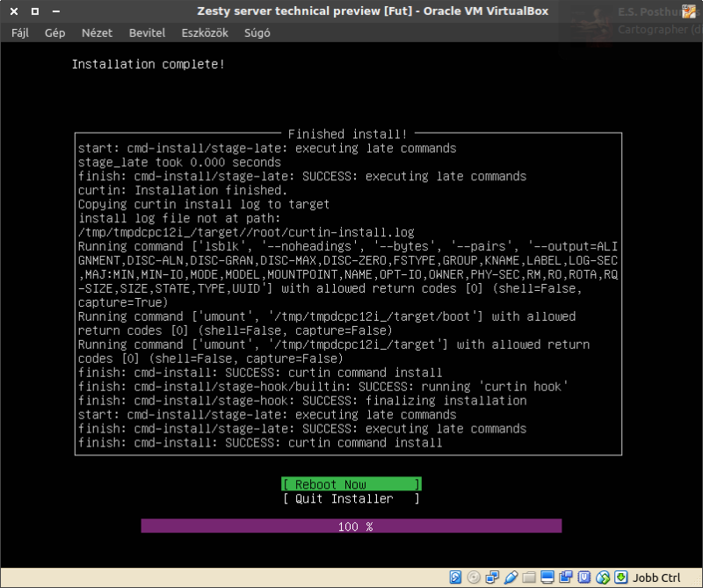Screen dimensions: 703x588
Task: Click the "Copying curtin install log to target" line
Action: (204, 205)
